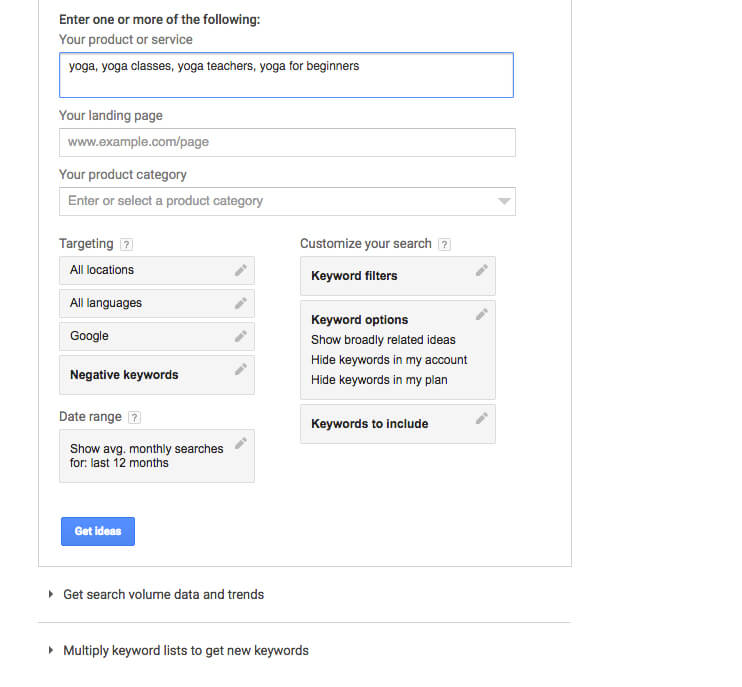This screenshot has height=687, width=742.
Task: Edit date range pencil icon
Action: tap(240, 443)
